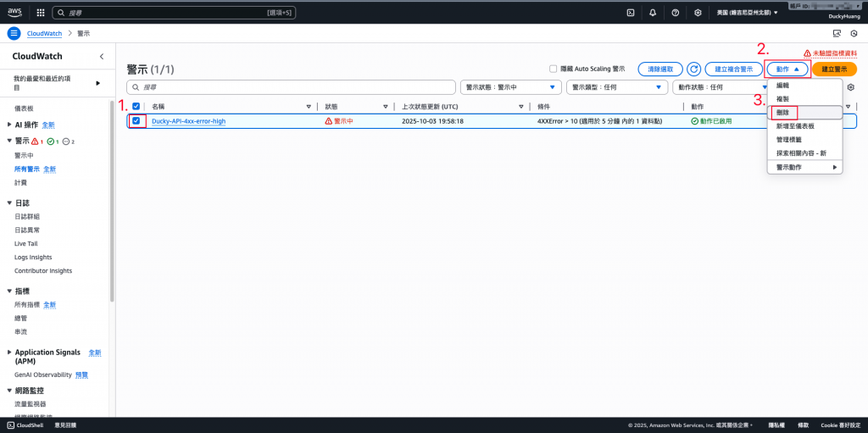868x433 pixels.
Task: Expand Application Signals (APM) section
Action: (x=9, y=353)
